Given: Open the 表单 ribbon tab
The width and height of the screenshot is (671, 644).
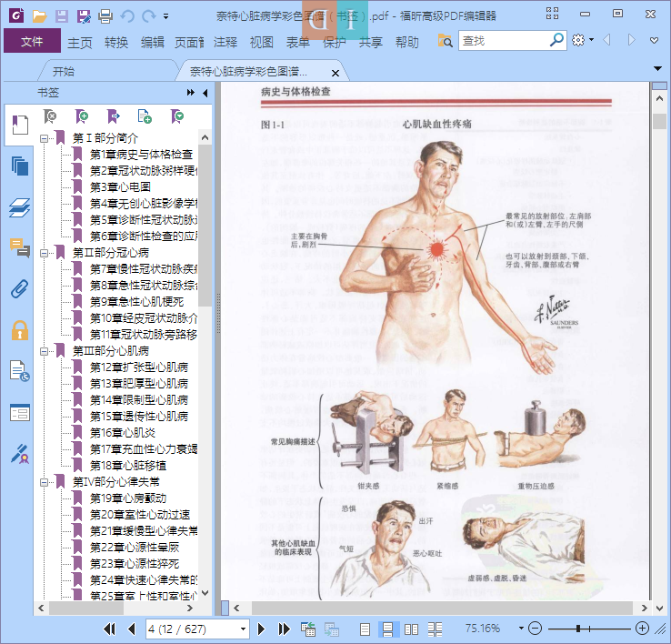Looking at the screenshot, I should (298, 42).
